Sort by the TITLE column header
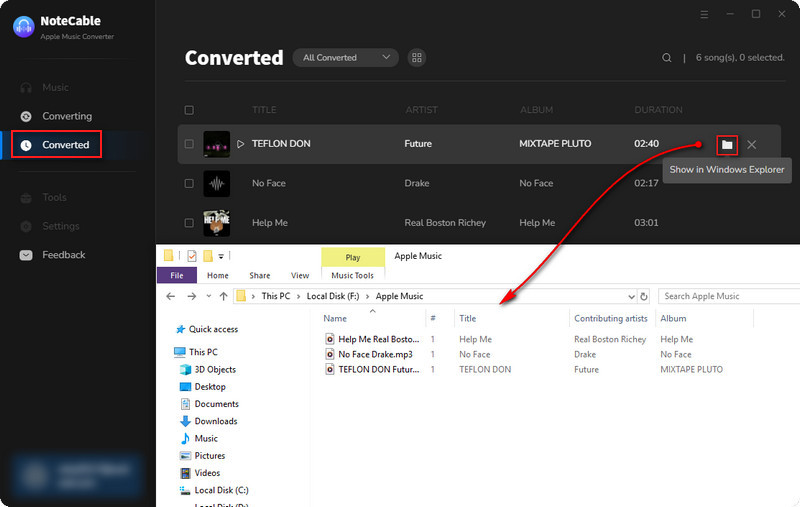This screenshot has height=507, width=800. point(264,110)
